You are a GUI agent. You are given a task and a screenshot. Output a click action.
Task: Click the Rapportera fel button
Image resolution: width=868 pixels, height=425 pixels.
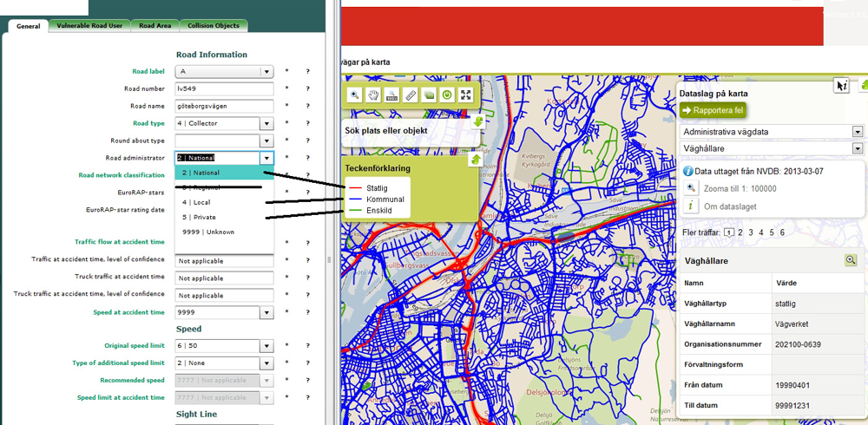click(x=712, y=110)
